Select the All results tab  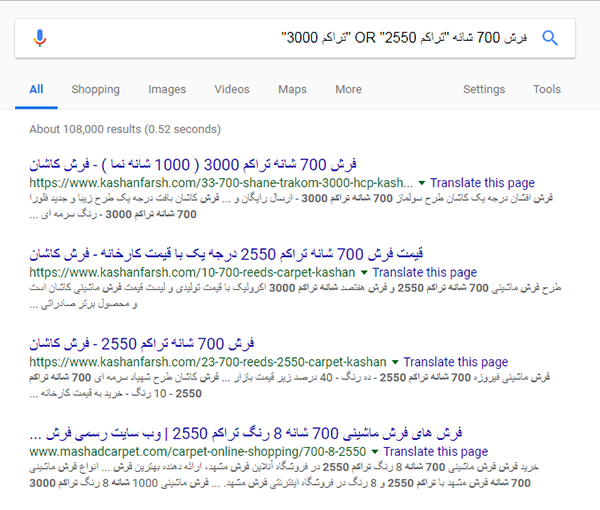coord(36,89)
